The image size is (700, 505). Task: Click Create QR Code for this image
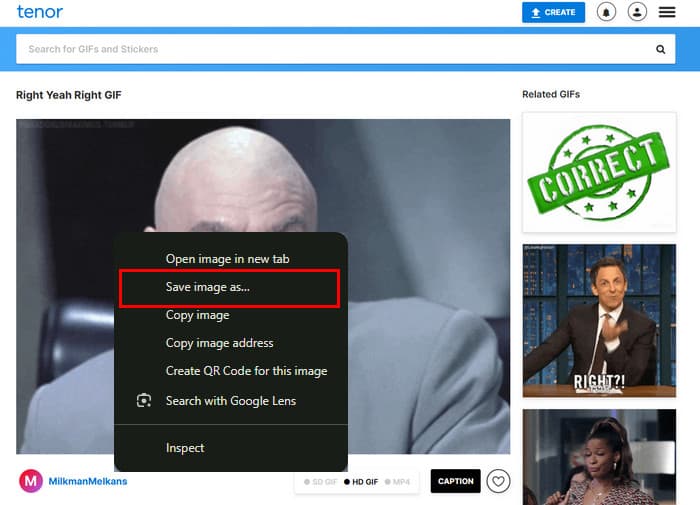click(246, 371)
